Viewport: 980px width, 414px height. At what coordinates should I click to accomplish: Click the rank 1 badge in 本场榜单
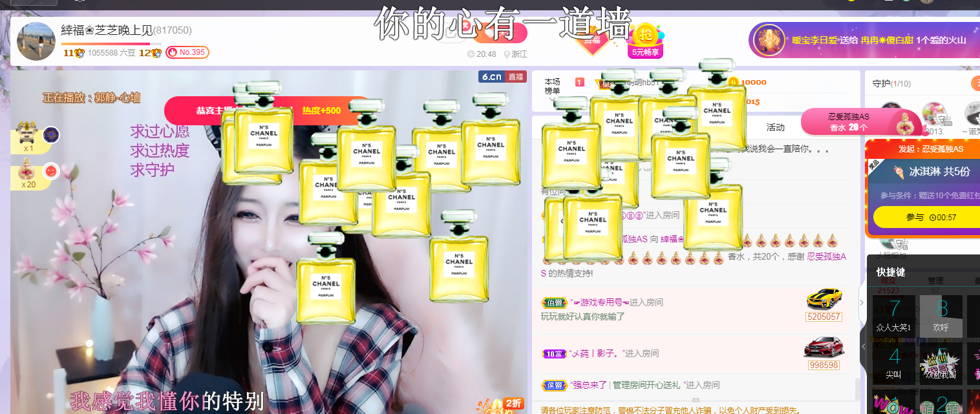pos(580,82)
